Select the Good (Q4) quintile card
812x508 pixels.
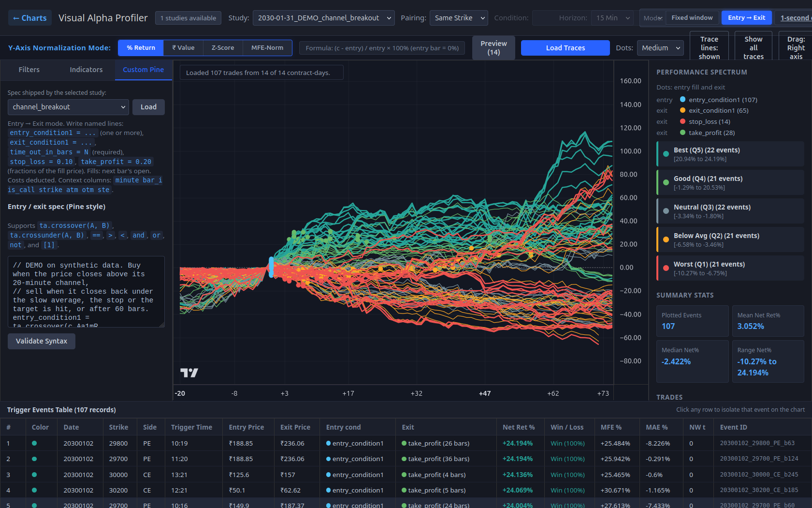click(730, 183)
